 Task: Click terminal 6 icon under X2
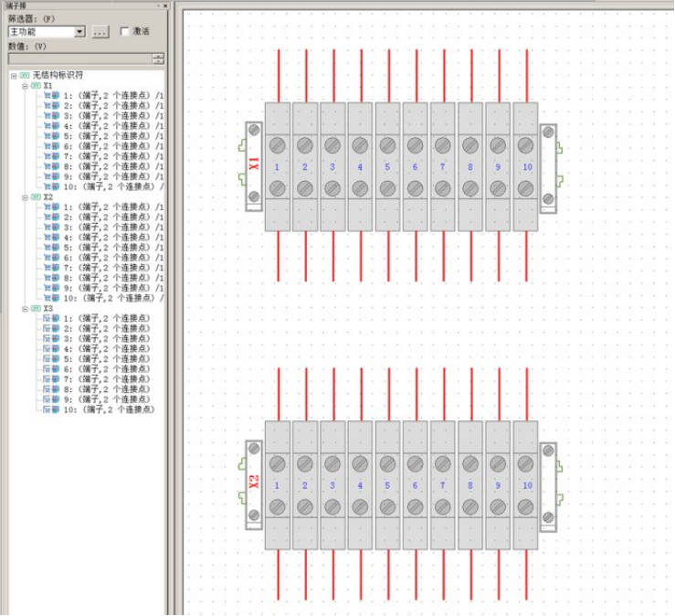(52, 258)
